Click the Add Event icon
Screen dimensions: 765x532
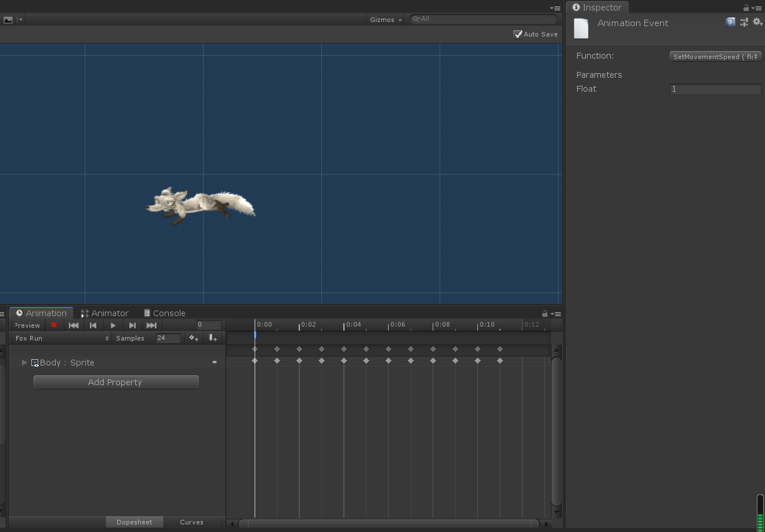pos(213,338)
